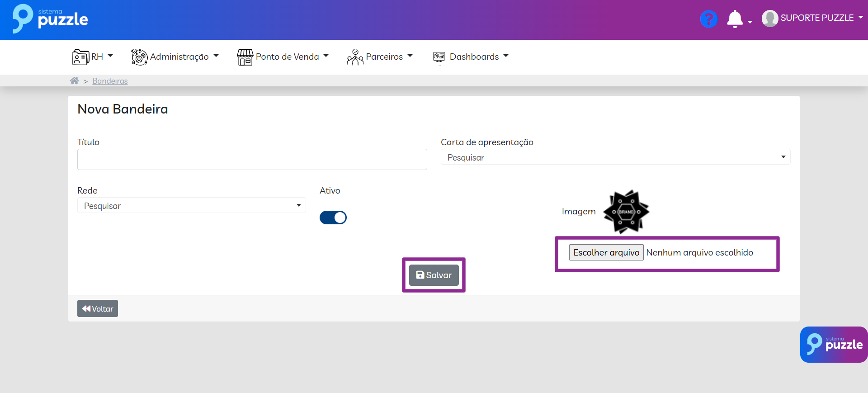This screenshot has height=393, width=868.
Task: Open the Carta de apresentação dropdown
Action: (x=615, y=157)
